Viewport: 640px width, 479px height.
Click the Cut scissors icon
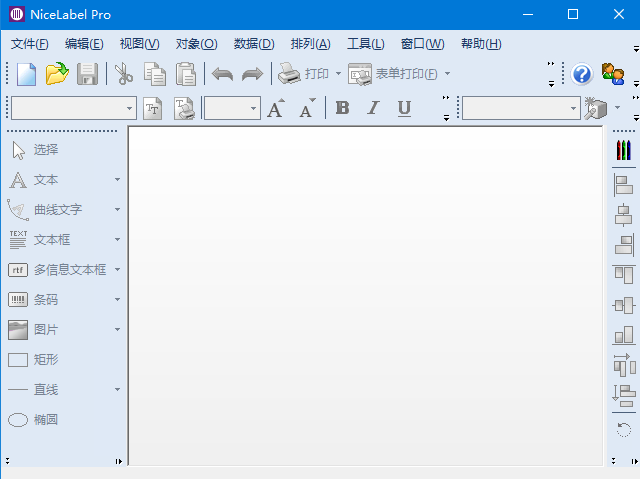tap(123, 74)
